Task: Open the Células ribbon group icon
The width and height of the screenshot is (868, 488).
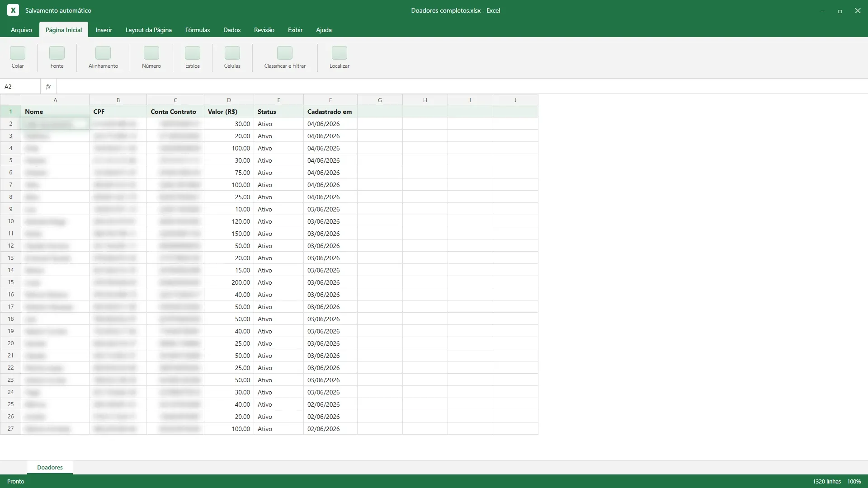Action: click(x=232, y=53)
